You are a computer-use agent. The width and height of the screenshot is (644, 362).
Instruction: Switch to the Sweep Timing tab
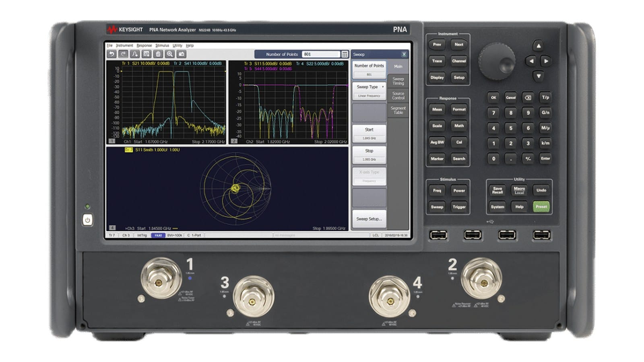pyautogui.click(x=398, y=81)
